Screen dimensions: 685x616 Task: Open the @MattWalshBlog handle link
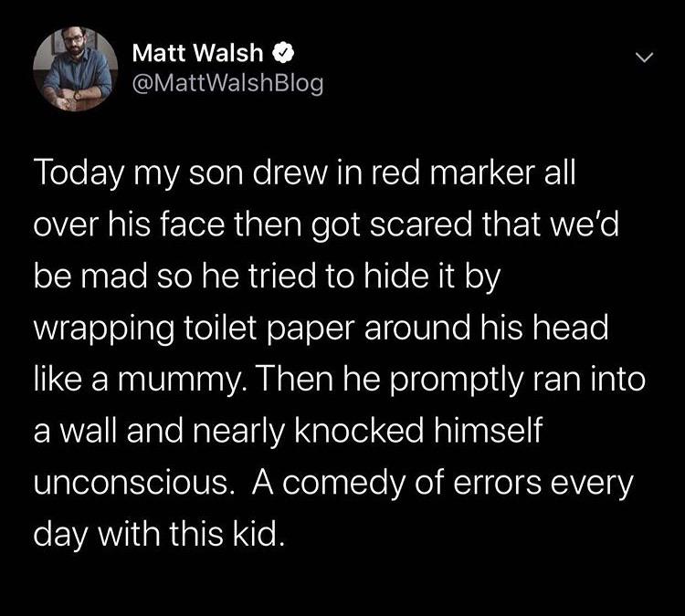click(x=227, y=84)
